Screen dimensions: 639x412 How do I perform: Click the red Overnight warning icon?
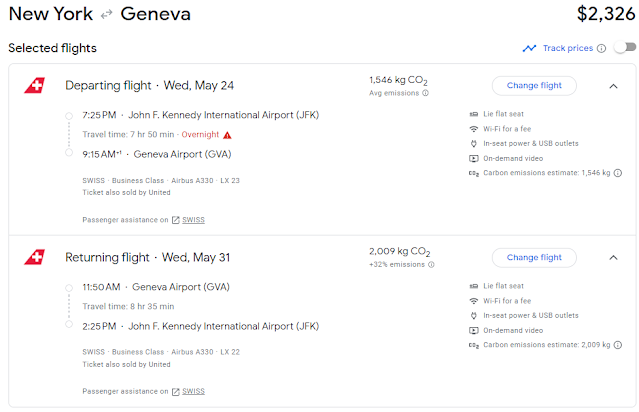coord(227,134)
